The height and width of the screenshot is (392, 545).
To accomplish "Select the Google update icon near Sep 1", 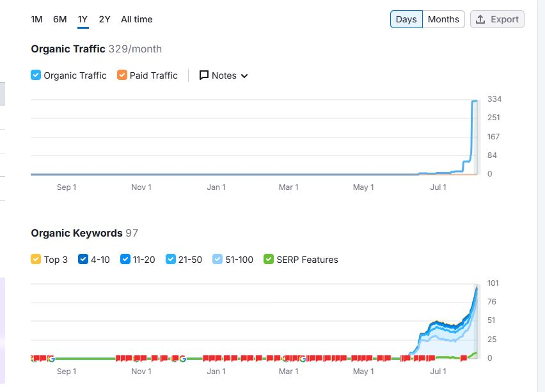I will (x=51, y=359).
